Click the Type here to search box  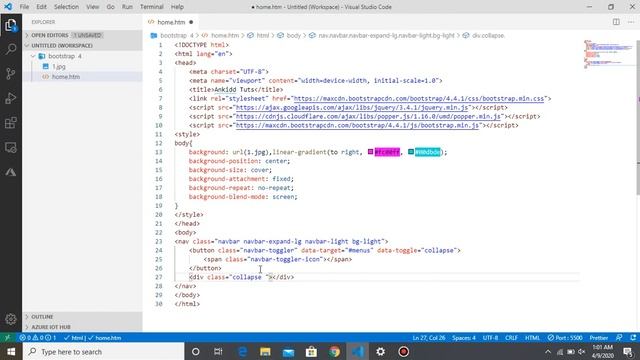tap(104, 351)
